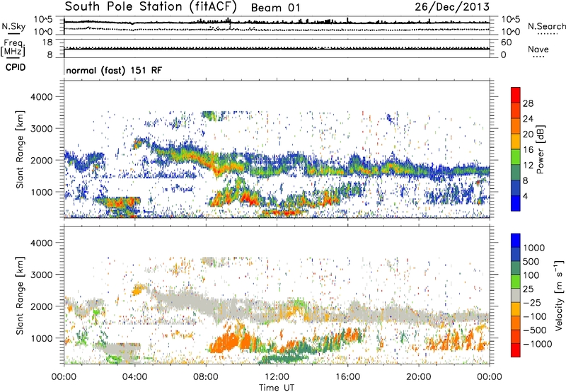
Task: Click the 500 velocity scale label
Action: coord(531,262)
